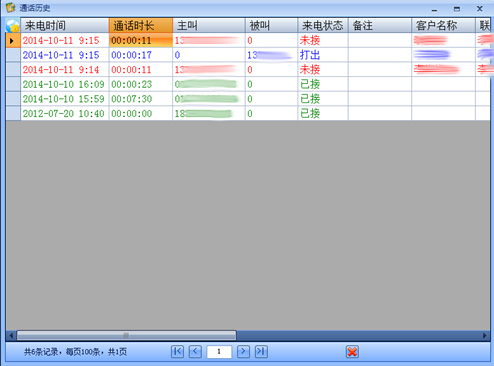Click the horizontal scrollbar right arrow

coord(485,335)
